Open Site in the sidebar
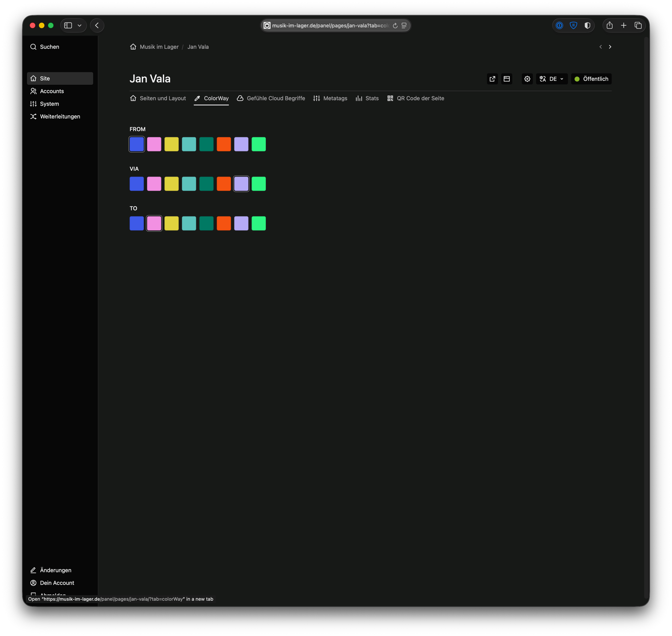 (60, 78)
